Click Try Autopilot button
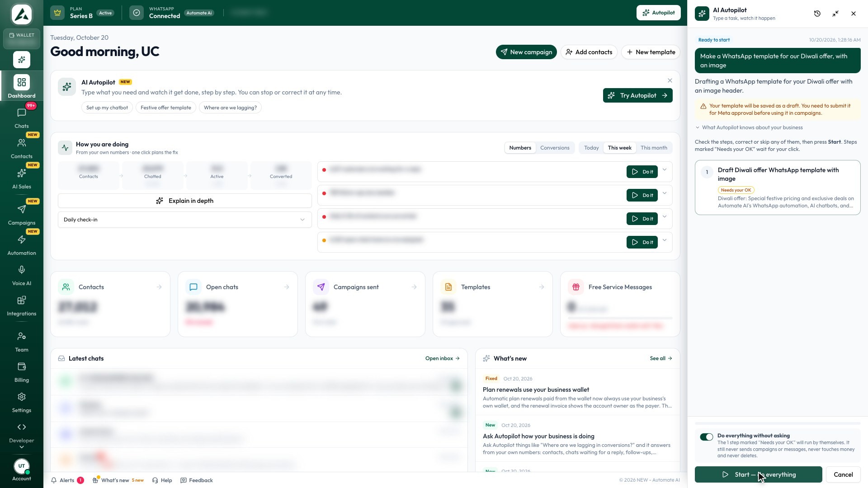868x488 pixels. [x=637, y=95]
